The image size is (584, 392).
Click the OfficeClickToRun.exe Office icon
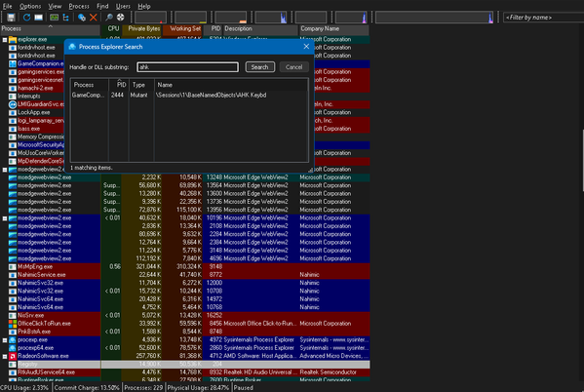pyautogui.click(x=13, y=324)
